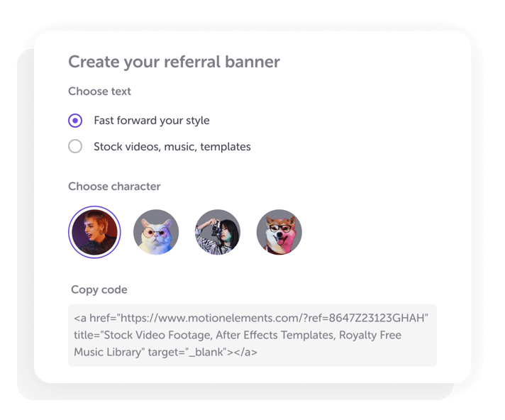Image resolution: width=505 pixels, height=420 pixels.
Task: Click "After Effects Templates" in the code snippet
Action: pos(273,335)
